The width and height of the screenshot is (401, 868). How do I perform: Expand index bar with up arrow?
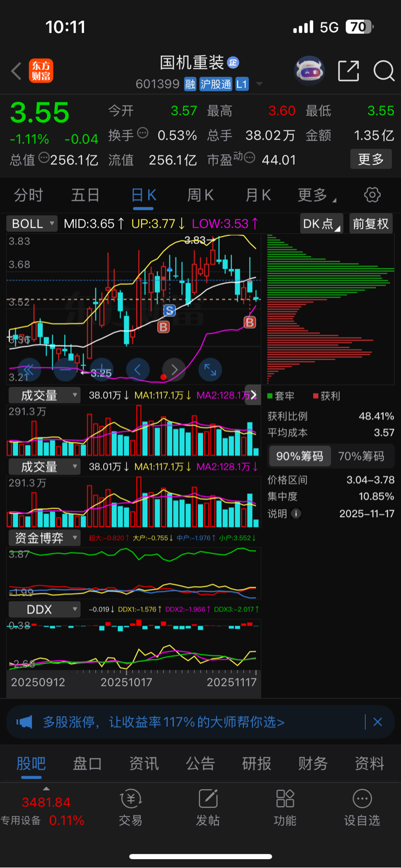click(x=46, y=789)
